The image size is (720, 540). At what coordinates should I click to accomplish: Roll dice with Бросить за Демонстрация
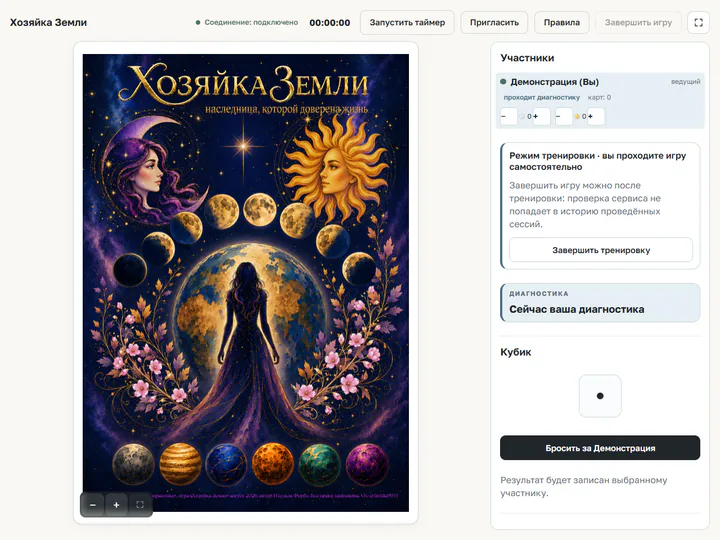[600, 448]
